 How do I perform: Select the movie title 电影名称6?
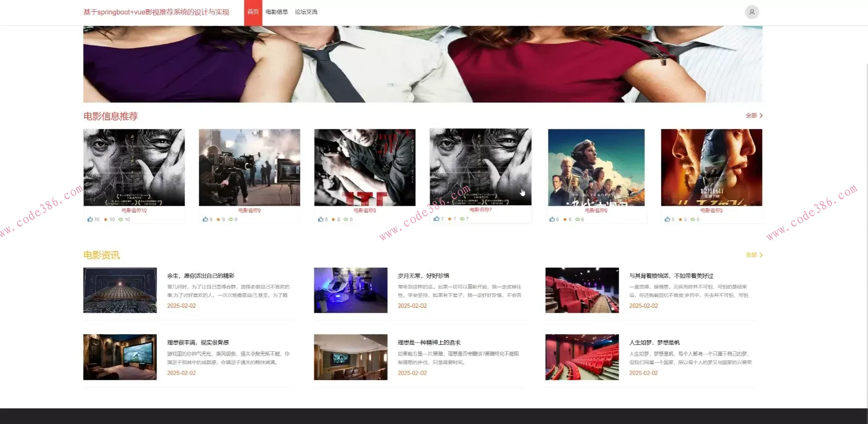[596, 211]
